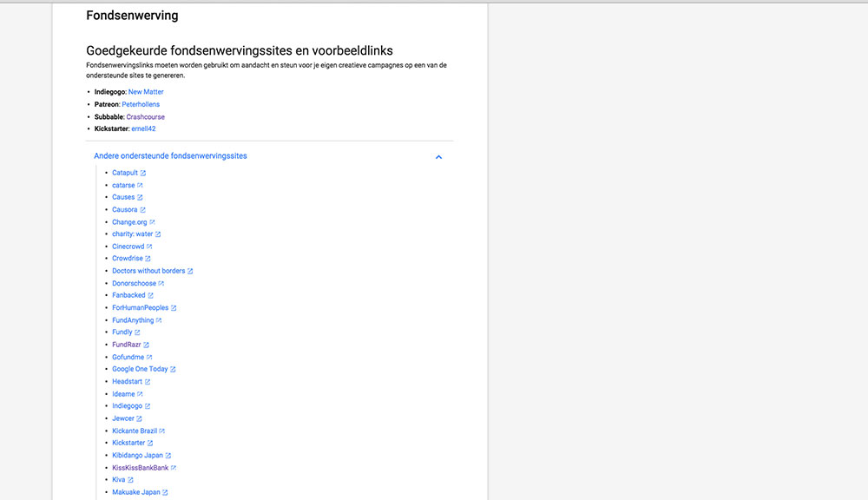Click the external link icon beside Causora

pyautogui.click(x=142, y=210)
